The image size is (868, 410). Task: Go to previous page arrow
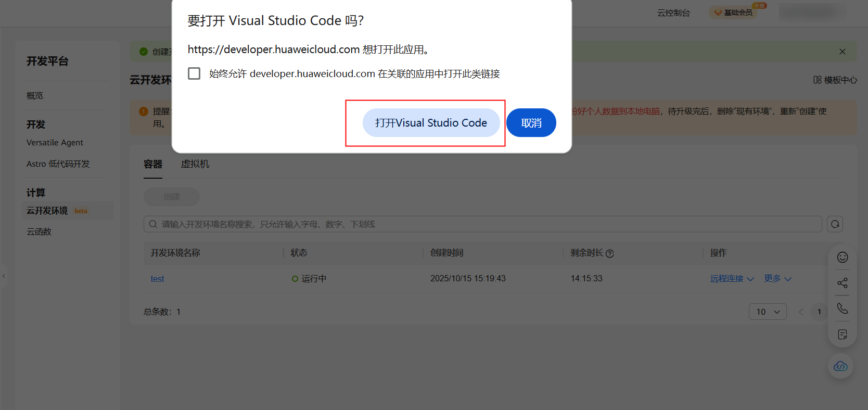click(801, 312)
